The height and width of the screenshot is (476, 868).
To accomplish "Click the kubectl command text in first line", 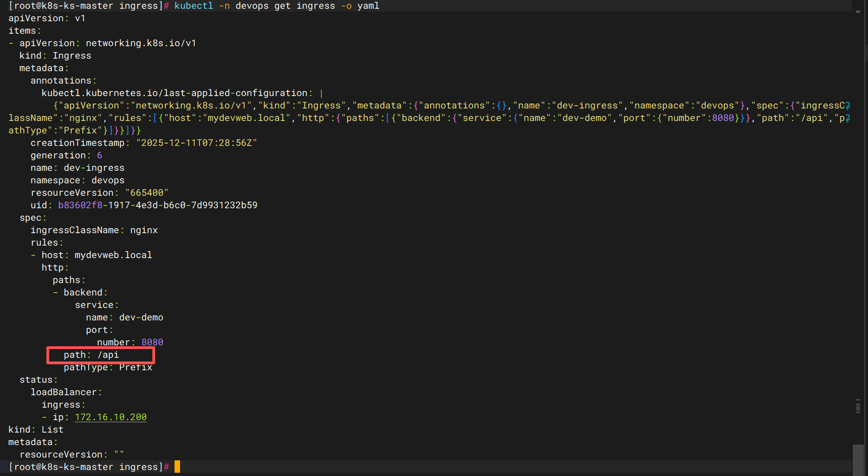I will [193, 6].
